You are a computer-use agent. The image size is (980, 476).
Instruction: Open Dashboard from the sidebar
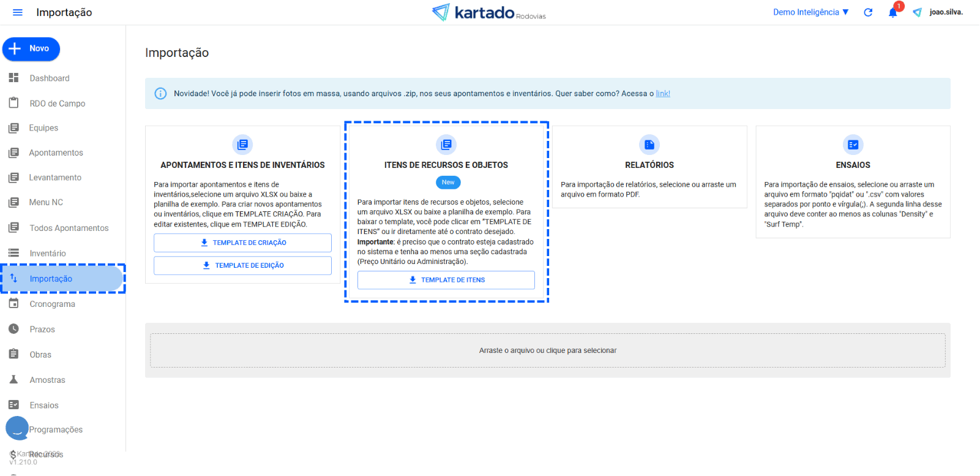[50, 78]
